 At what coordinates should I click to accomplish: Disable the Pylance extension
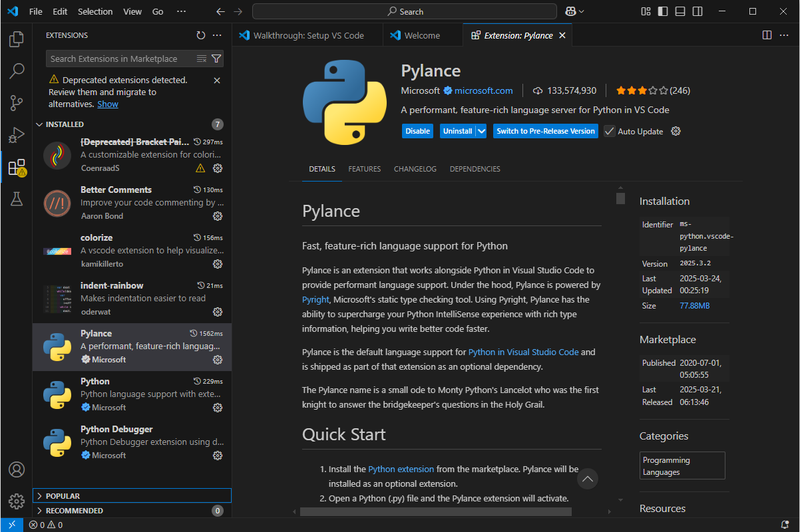tap(417, 131)
